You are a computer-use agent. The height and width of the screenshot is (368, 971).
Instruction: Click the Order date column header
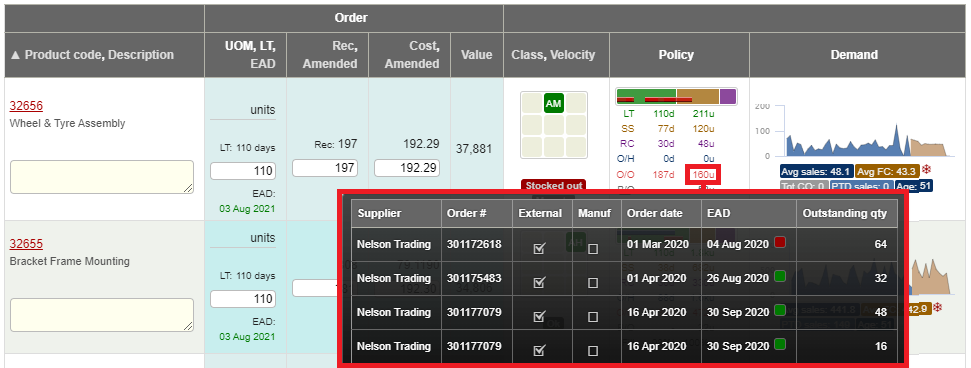click(655, 213)
